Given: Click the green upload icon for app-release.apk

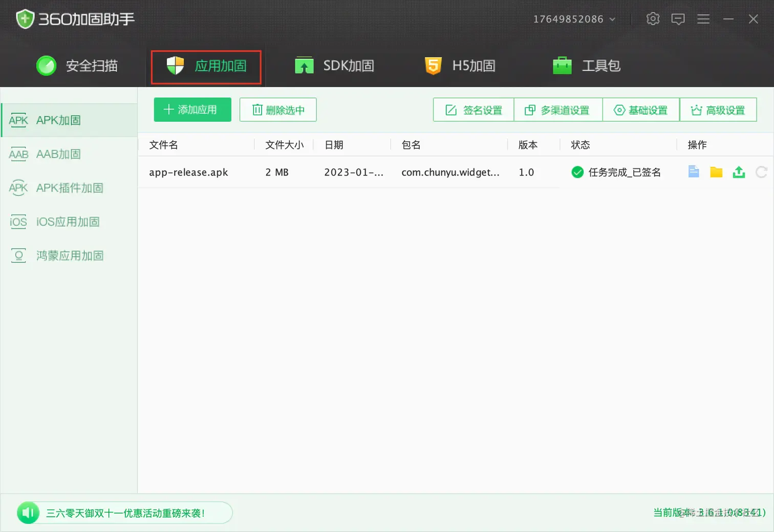Looking at the screenshot, I should pos(739,172).
